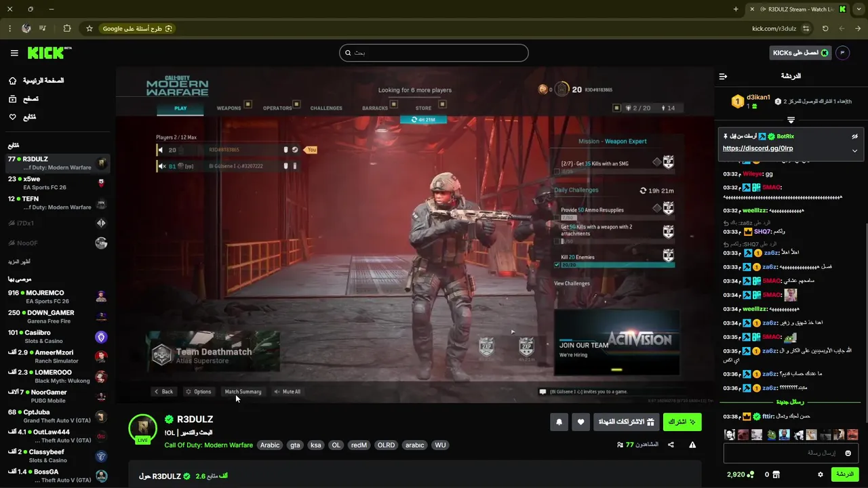Image resolution: width=868 pixels, height=488 pixels.
Task: Open AmeerMzori recommended channel
Action: [x=57, y=357]
